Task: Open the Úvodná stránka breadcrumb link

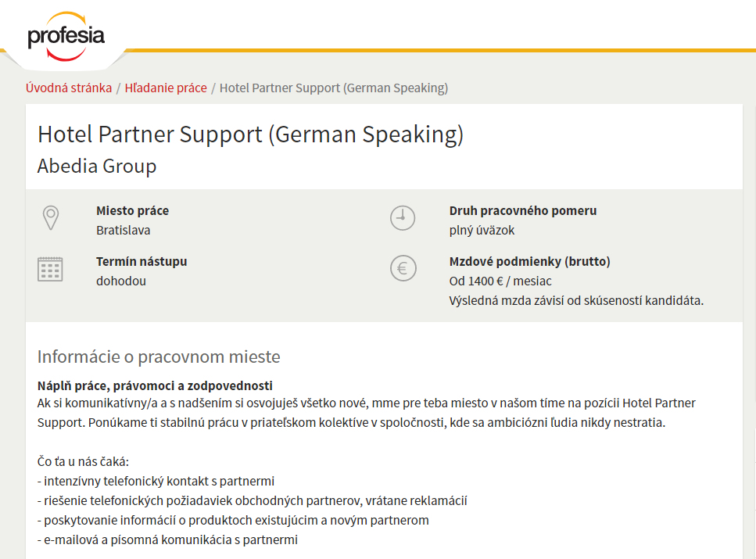Action: click(x=69, y=88)
